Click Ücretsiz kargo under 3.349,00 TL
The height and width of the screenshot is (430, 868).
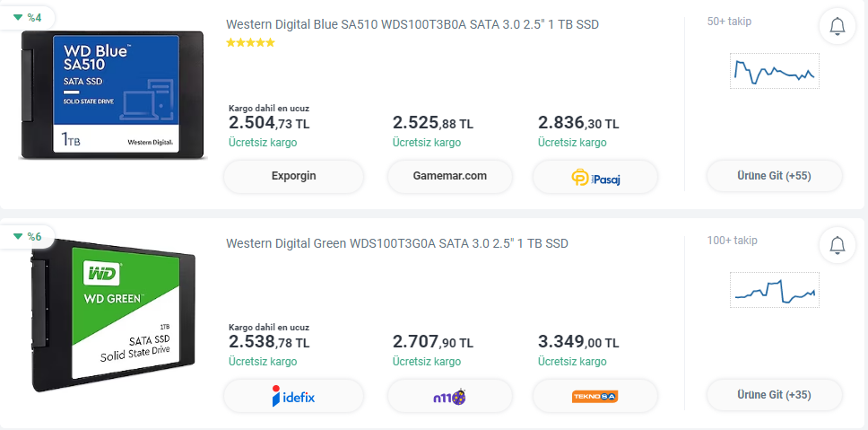[x=572, y=362]
